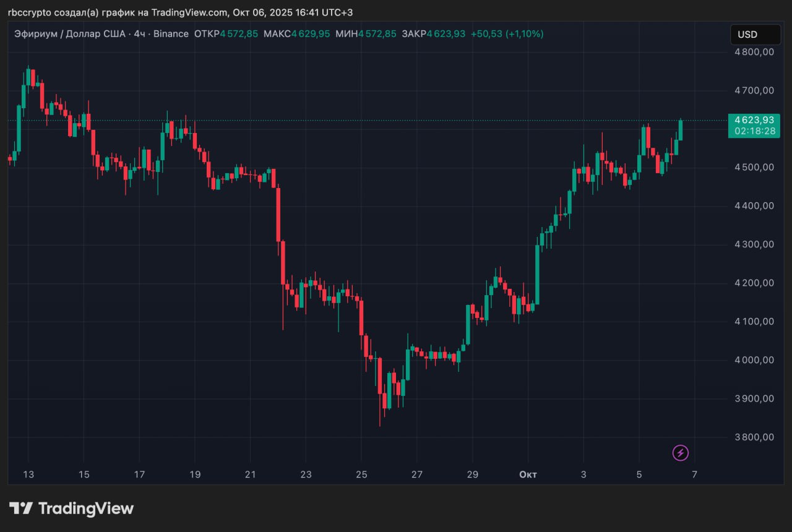Click the МИН low value in the legend
This screenshot has height=532, width=792.
(x=377, y=34)
